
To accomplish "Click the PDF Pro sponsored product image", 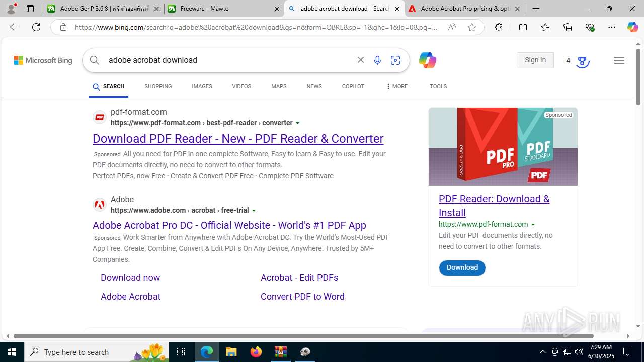I will pyautogui.click(x=503, y=146).
